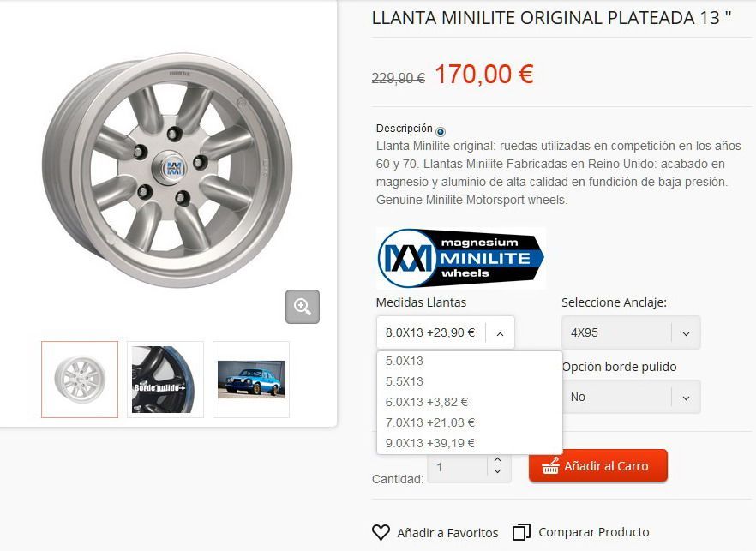
Task: Decrease quantity with the down arrow
Action: (497, 471)
